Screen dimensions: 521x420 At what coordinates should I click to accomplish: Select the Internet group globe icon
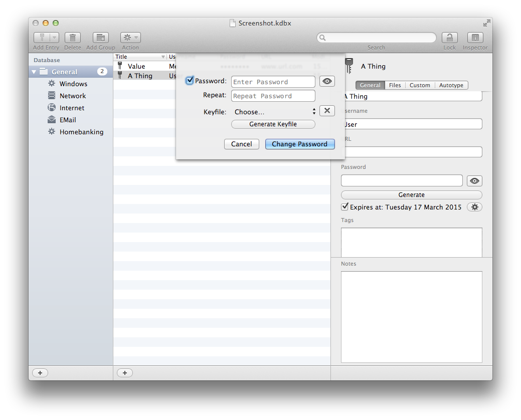pos(51,108)
